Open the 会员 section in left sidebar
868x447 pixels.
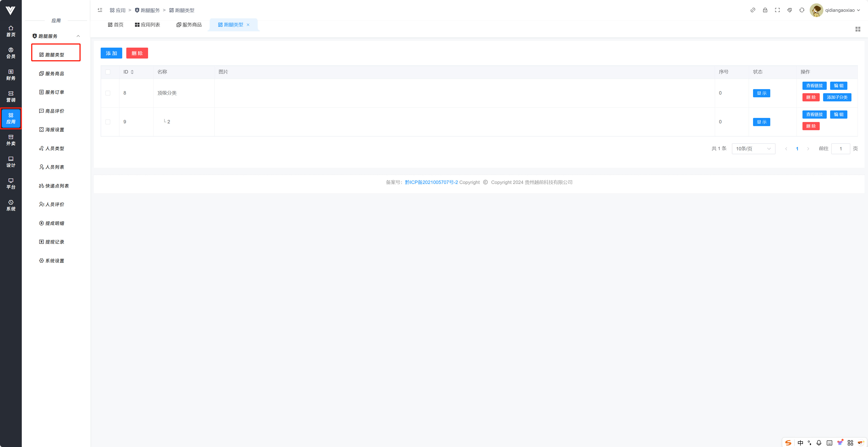(x=11, y=53)
